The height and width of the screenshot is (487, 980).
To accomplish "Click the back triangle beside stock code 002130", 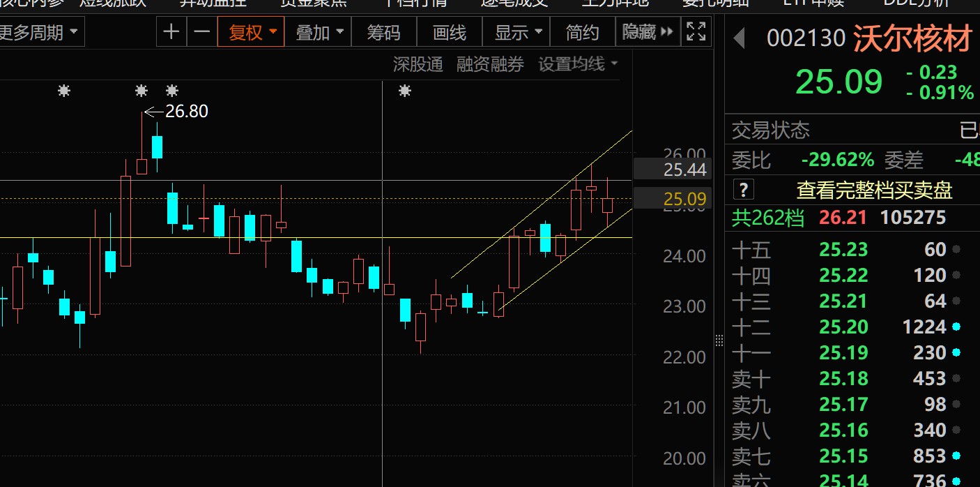I will [x=740, y=38].
